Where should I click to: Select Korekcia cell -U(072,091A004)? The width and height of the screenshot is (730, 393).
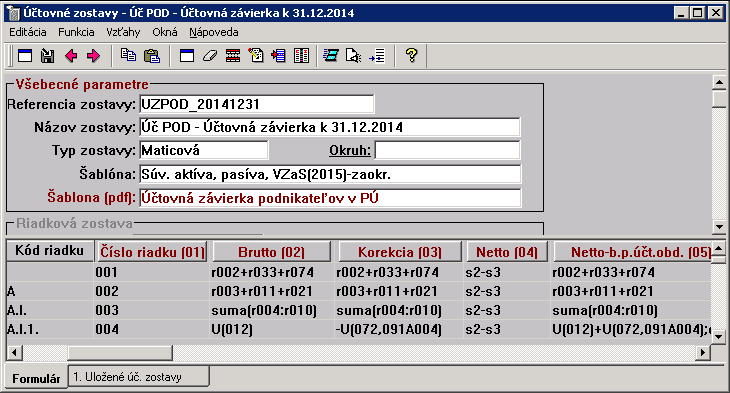pos(399,329)
